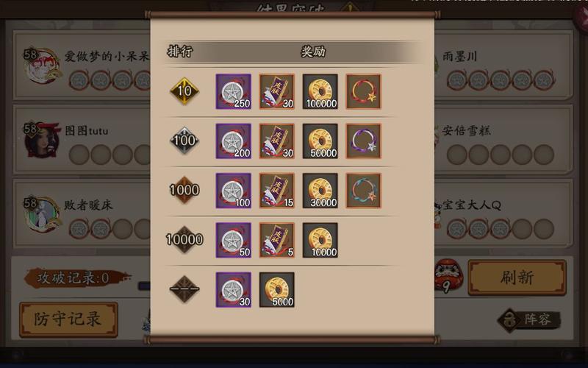
Task: Tap the skin ticket showing 15
Action: (277, 191)
